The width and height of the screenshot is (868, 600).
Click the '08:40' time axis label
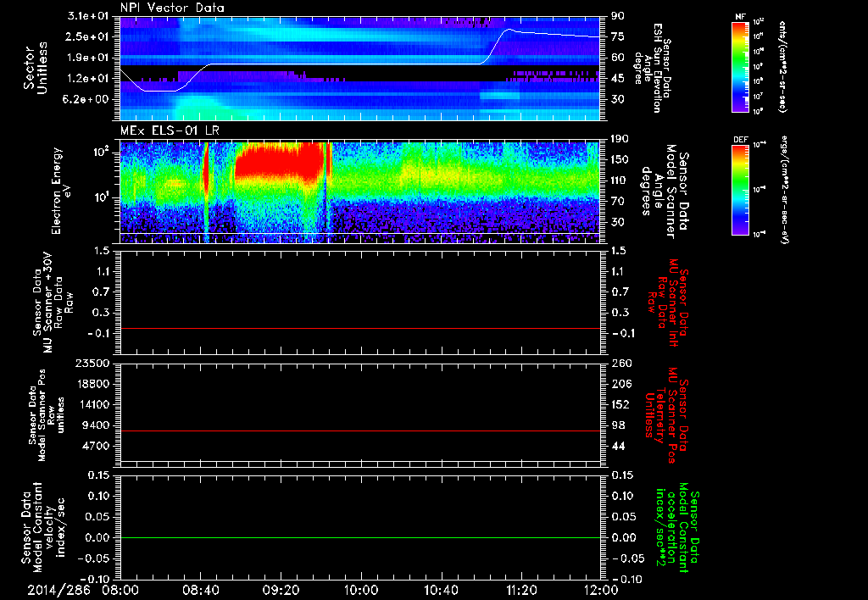click(200, 591)
